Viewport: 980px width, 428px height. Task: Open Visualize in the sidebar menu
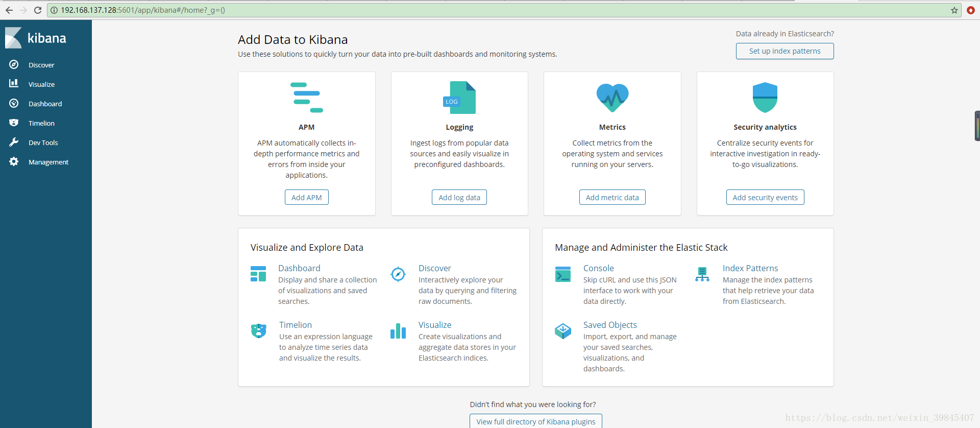[41, 84]
